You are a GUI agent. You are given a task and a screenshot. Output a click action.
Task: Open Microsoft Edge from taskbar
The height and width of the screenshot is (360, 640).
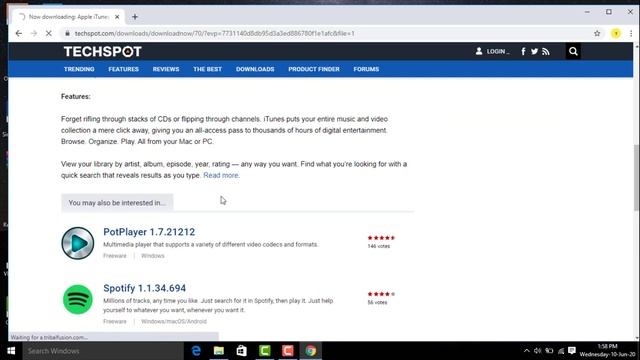point(196,351)
